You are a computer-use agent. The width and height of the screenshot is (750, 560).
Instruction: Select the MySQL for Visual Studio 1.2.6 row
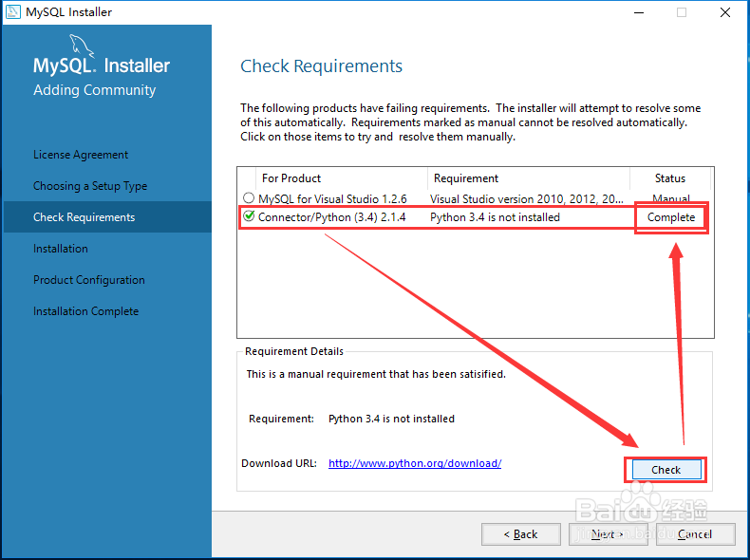pyautogui.click(x=476, y=198)
